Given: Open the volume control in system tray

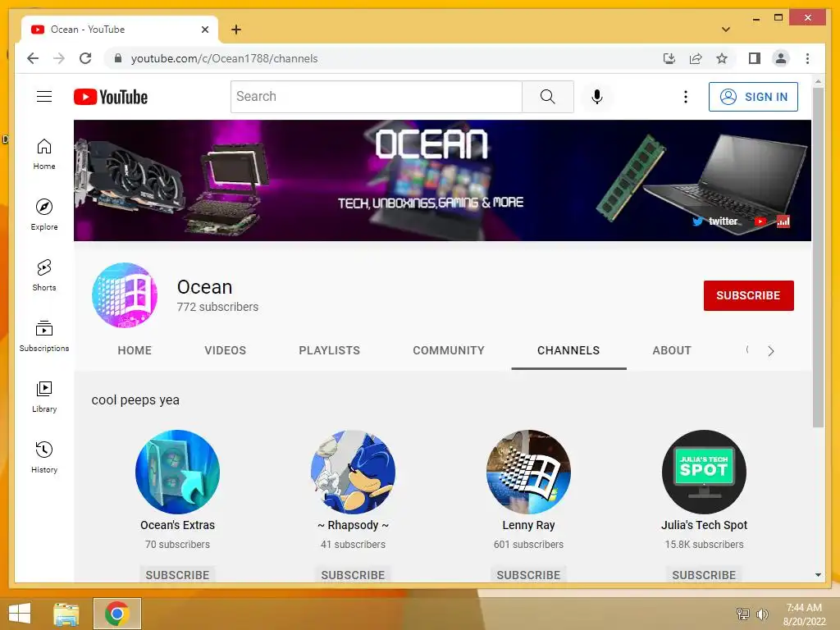Looking at the screenshot, I should click(x=762, y=614).
